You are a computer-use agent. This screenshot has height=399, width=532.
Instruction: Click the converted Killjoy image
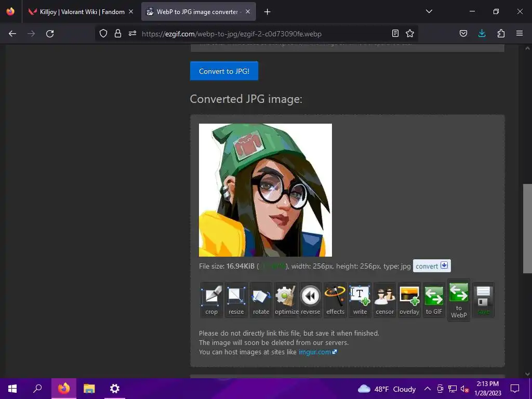coord(265,190)
